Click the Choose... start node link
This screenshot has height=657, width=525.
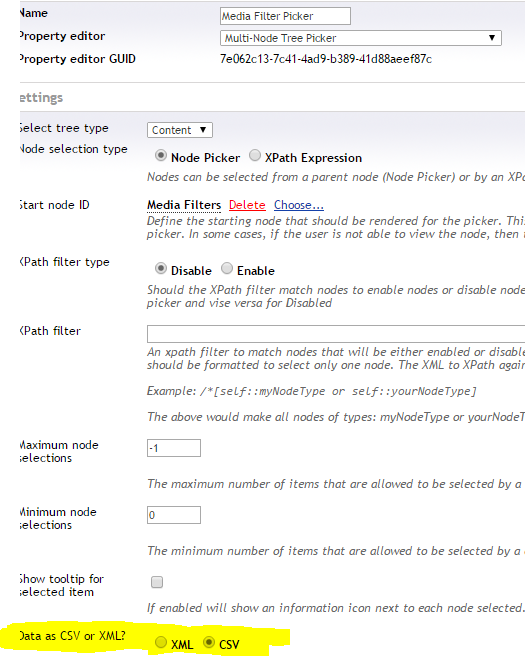[x=299, y=205]
